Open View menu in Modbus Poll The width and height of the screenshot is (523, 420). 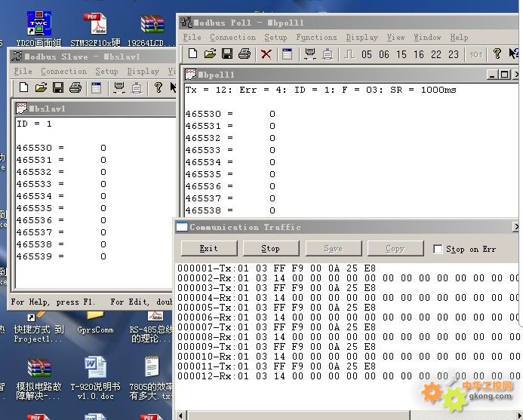(x=395, y=38)
